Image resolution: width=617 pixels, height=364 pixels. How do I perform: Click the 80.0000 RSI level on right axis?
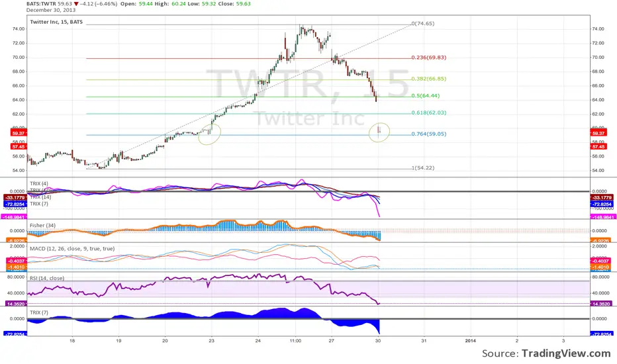[x=600, y=277]
